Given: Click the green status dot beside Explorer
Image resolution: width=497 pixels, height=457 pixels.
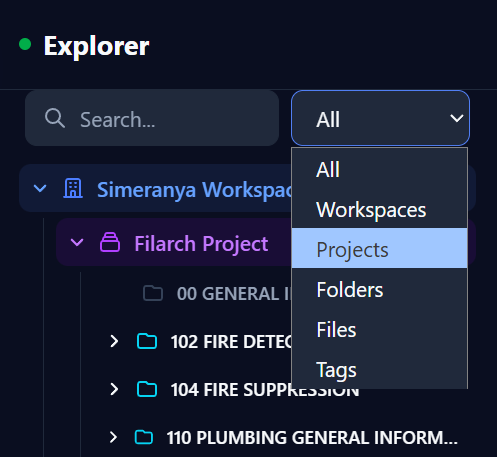Looking at the screenshot, I should (x=25, y=44).
